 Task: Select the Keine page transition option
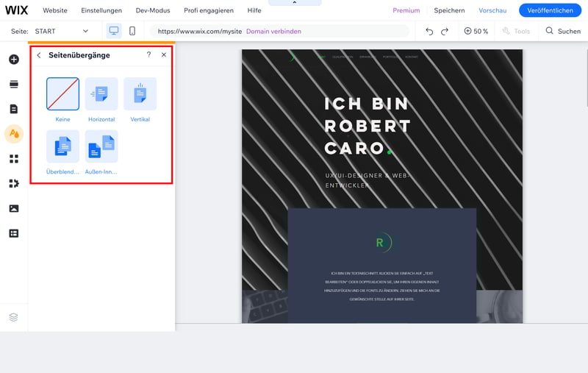pos(62,94)
